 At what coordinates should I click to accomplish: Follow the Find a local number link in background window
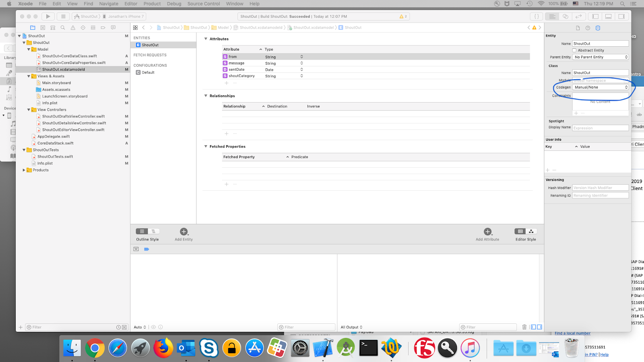[572, 333]
